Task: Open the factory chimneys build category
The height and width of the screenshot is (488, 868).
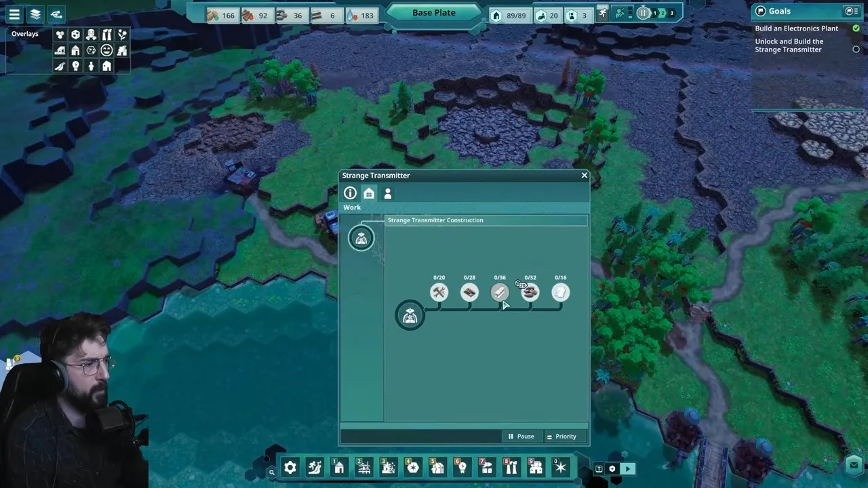Action: pyautogui.click(x=511, y=467)
